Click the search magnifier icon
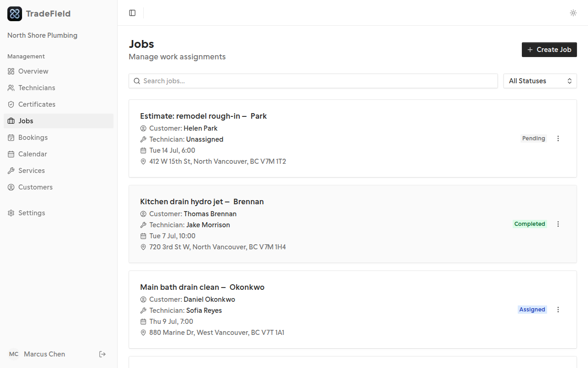The width and height of the screenshot is (588, 368). (137, 81)
